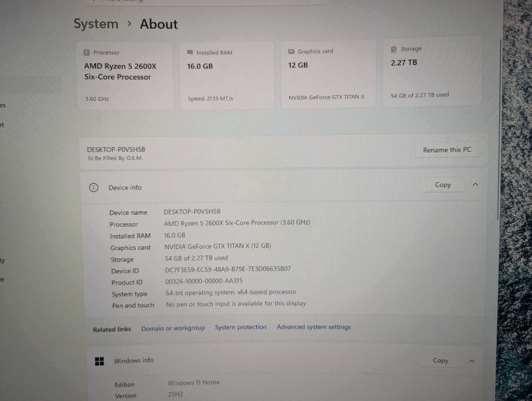
Task: Click the Rename this PC button
Action: (x=447, y=150)
